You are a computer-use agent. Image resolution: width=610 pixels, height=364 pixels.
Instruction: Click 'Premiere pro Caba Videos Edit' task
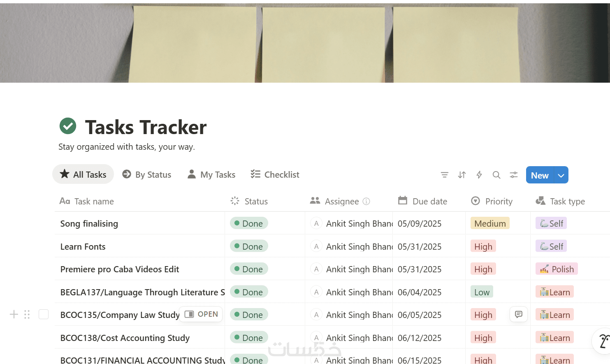[120, 269]
